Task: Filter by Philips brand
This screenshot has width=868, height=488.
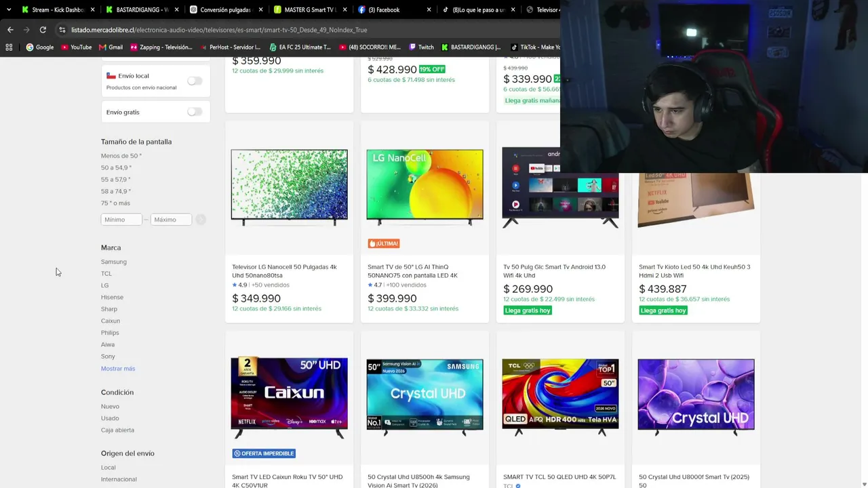Action: 110,333
